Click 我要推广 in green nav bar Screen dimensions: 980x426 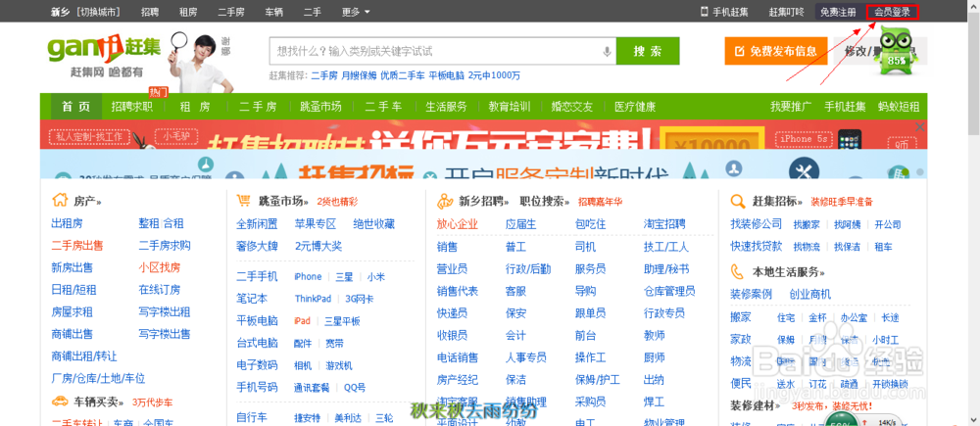point(791,106)
